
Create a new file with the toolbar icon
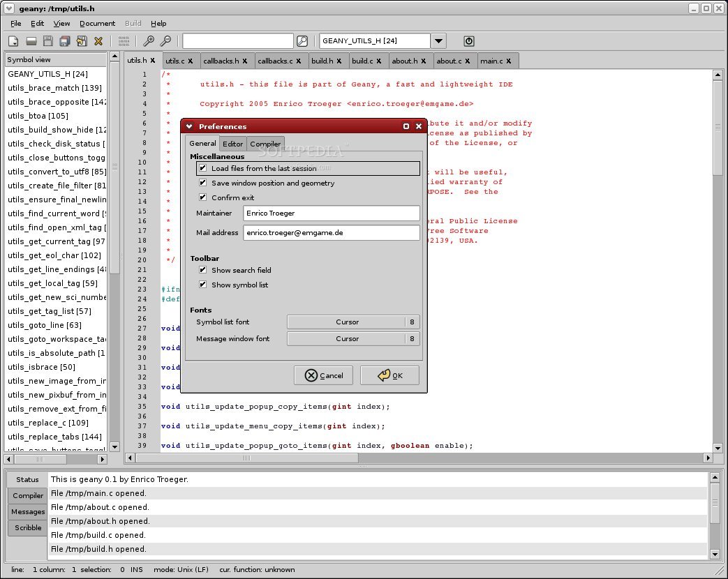click(x=13, y=41)
